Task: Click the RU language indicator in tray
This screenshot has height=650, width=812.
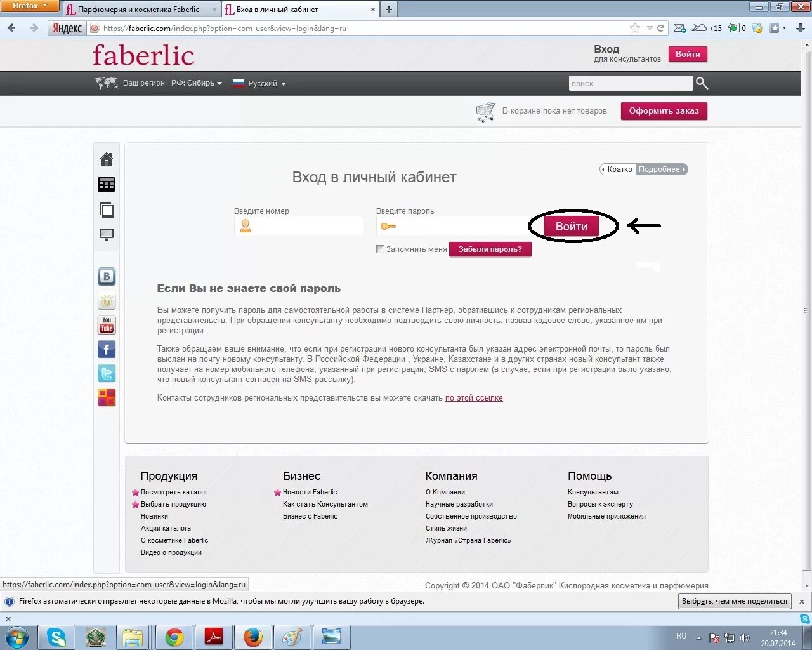Action: click(681, 635)
